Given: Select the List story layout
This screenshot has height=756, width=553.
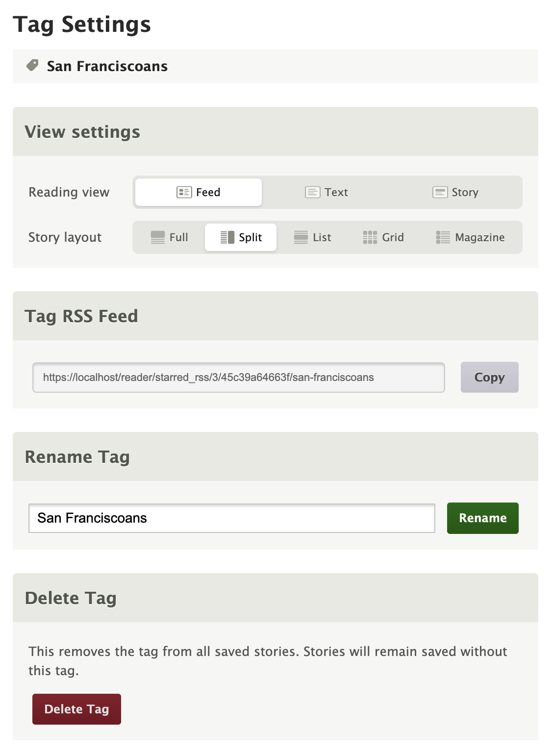Looking at the screenshot, I should [x=313, y=237].
